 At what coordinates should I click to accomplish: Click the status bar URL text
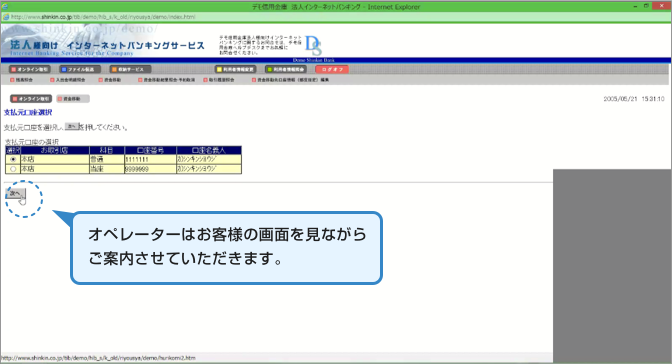[98, 358]
